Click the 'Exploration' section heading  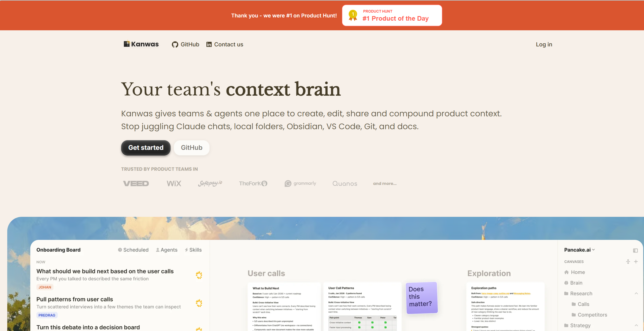489,273
